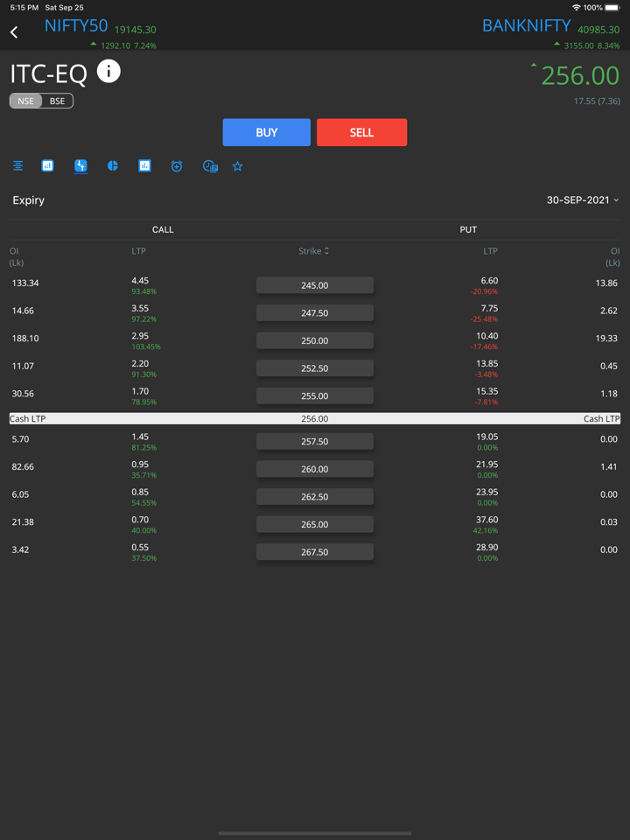This screenshot has width=630, height=840.
Task: Open the square bar graph icon
Action: click(144, 165)
